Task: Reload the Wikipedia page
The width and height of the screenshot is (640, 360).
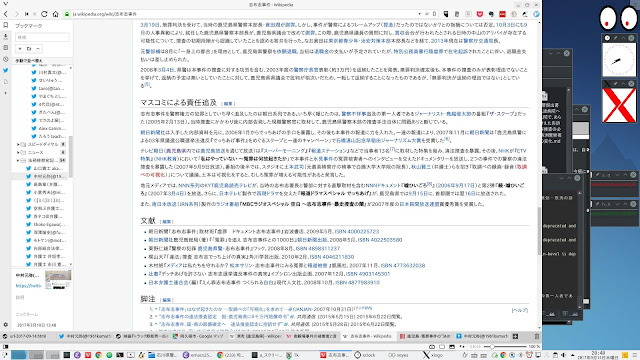Action: tap(44, 14)
